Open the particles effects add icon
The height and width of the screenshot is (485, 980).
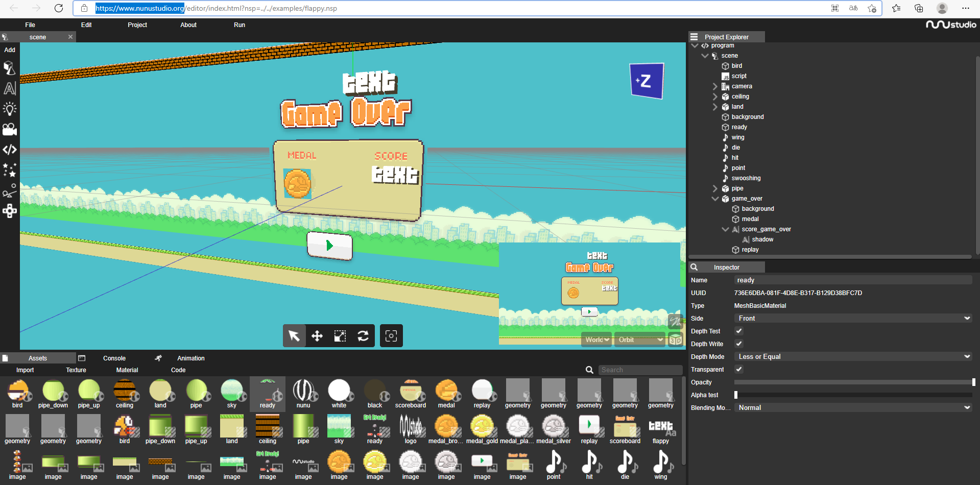[x=10, y=170]
